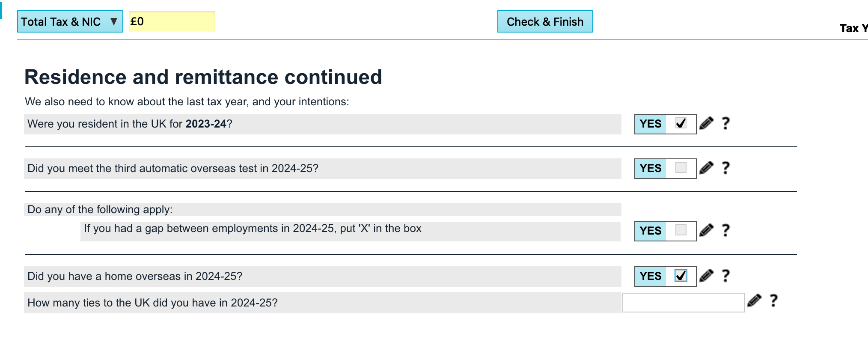Open help for home overseas question

pos(725,276)
